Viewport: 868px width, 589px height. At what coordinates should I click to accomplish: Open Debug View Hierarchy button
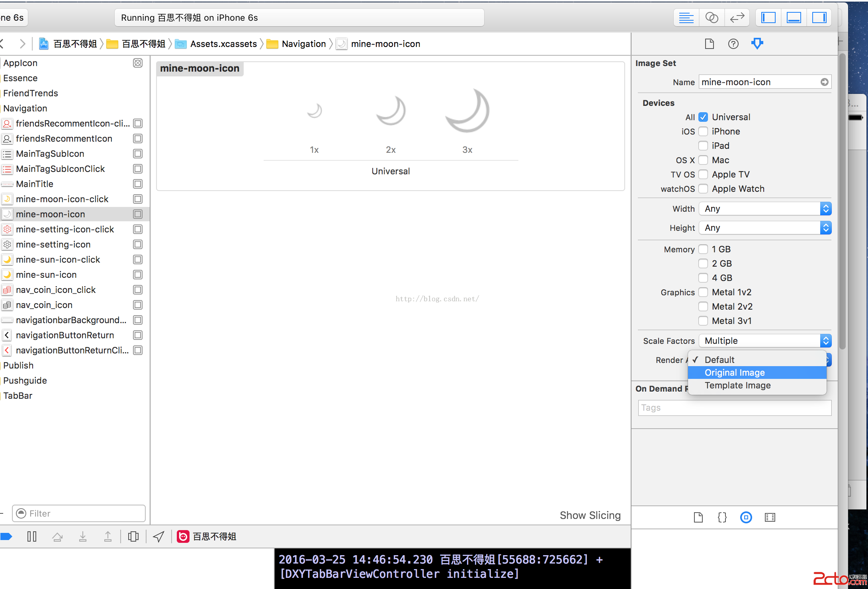pos(133,536)
